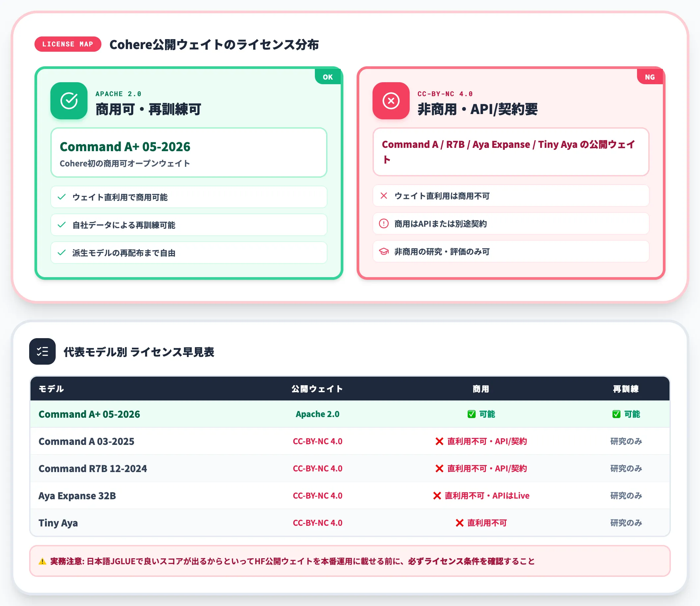Image resolution: width=700 pixels, height=606 pixels.
Task: Click Command R7B 12-2024 in the table
Action: tap(93, 468)
